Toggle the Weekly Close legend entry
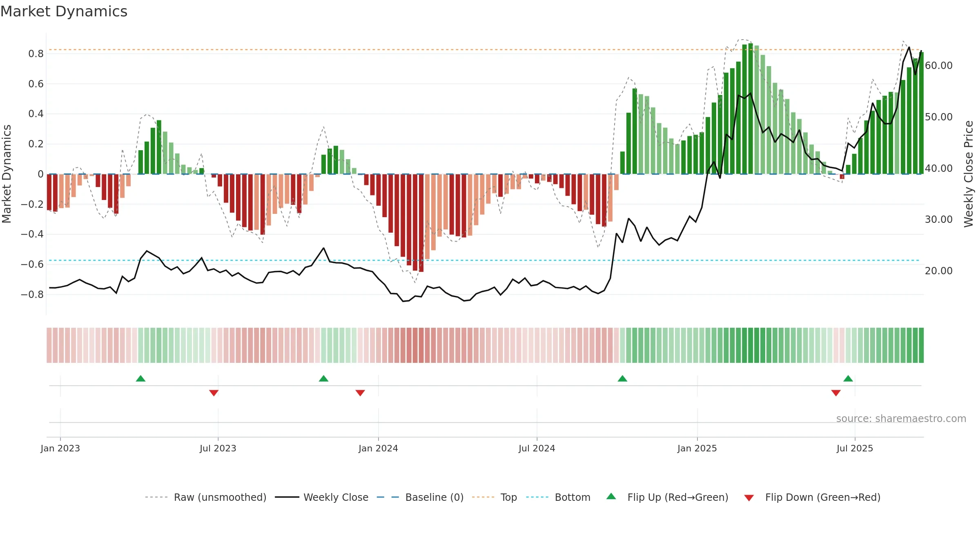 coord(321,497)
